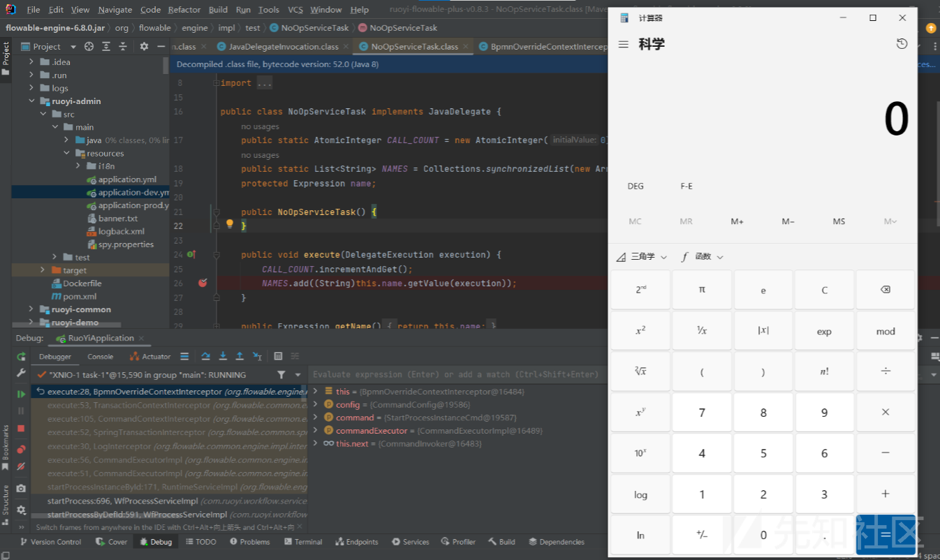
Task: Close NoOpServiceTask.class editor tab
Action: [x=466, y=47]
